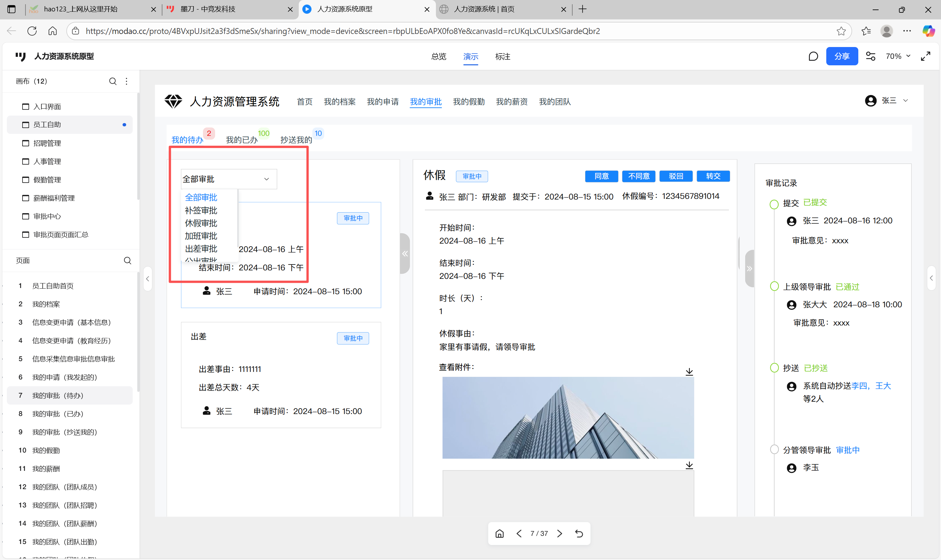Download the first attachment image
The height and width of the screenshot is (560, 941).
pyautogui.click(x=689, y=371)
